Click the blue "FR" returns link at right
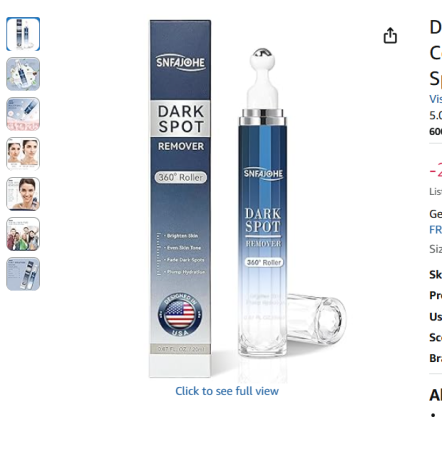 click(x=436, y=230)
